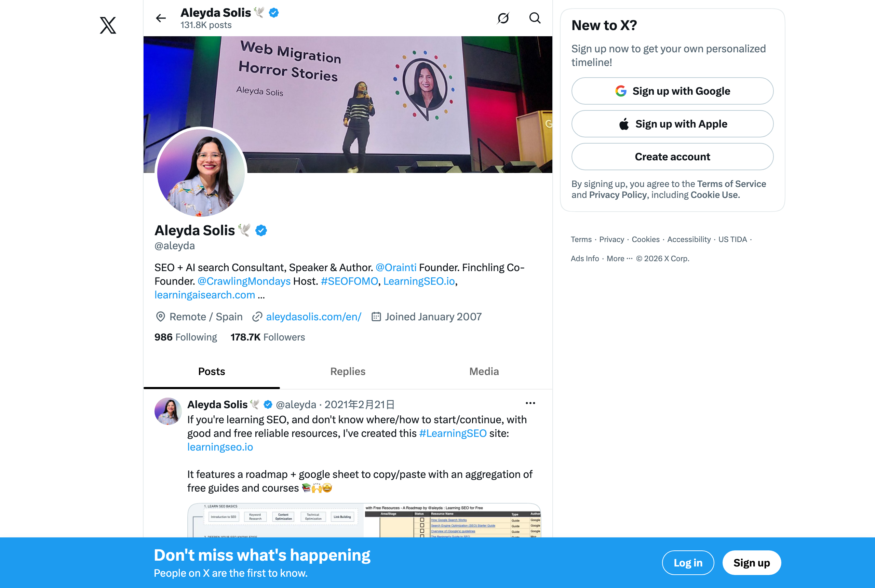
Task: Switch to the Media tab
Action: (x=484, y=372)
